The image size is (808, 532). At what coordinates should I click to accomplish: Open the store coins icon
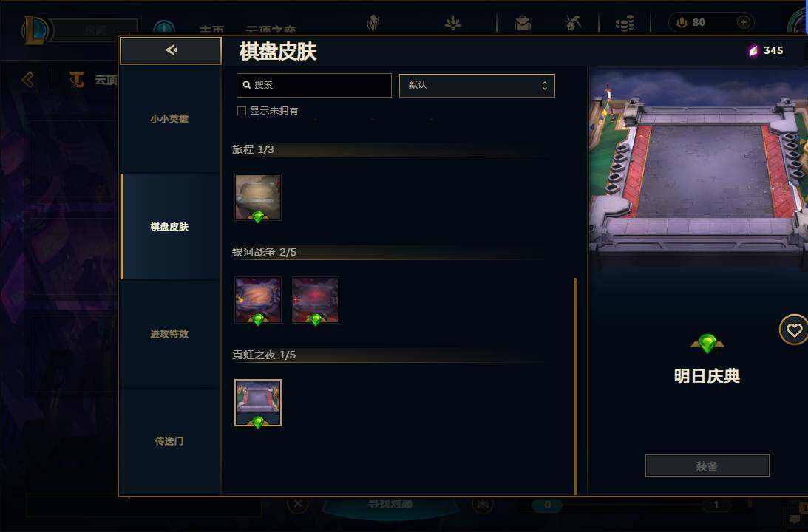click(x=625, y=23)
